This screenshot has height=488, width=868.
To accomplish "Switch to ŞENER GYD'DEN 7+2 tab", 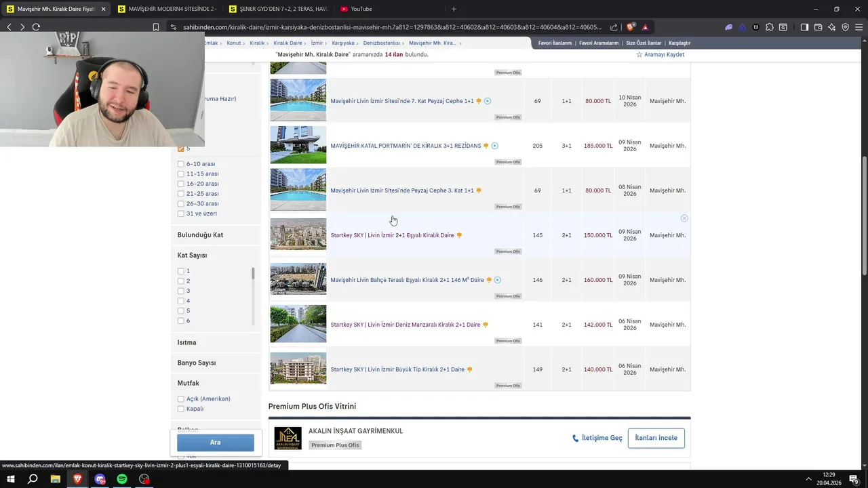I will click(x=279, y=9).
